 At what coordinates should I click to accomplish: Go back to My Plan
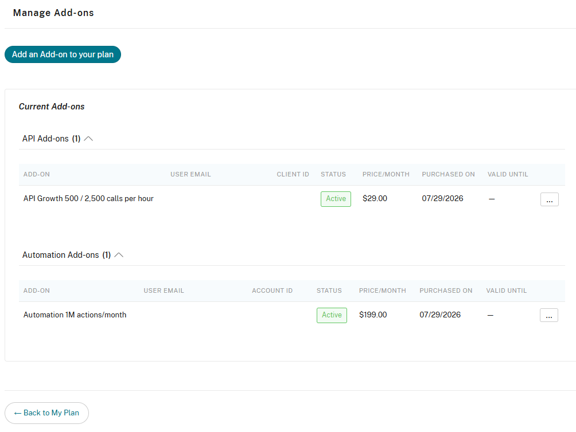(x=47, y=413)
